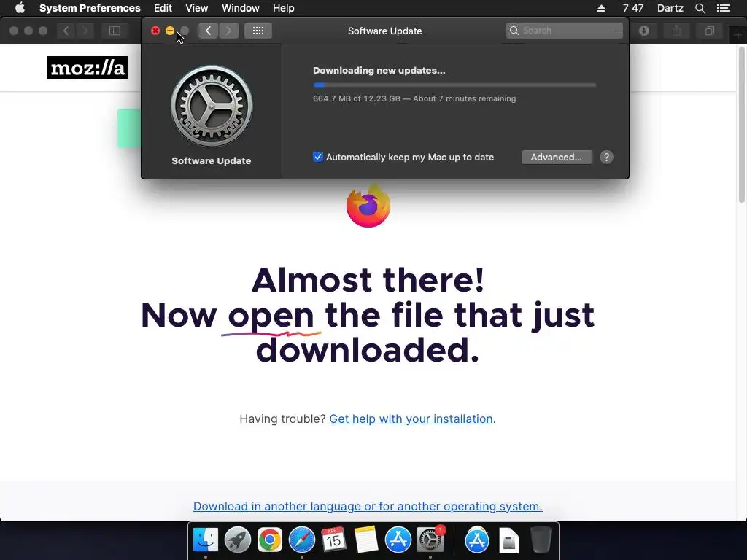This screenshot has width=747, height=560.
Task: Minimize the Software Update window
Action: point(169,31)
